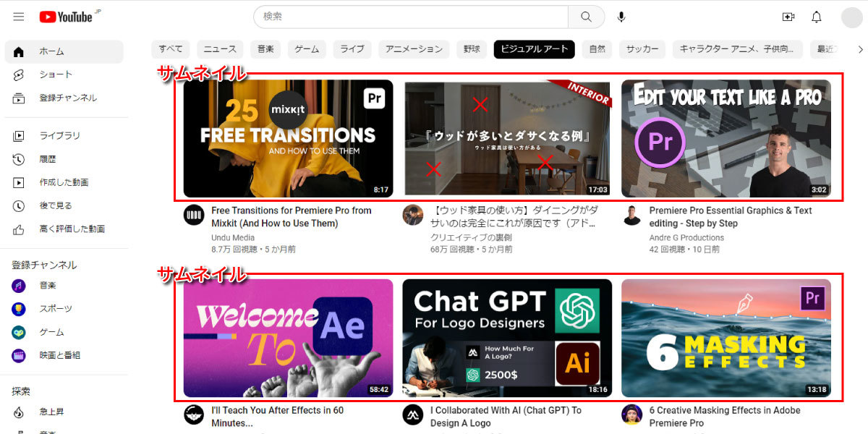Open title I Collaborated With AI (Chat GPT)
The width and height of the screenshot is (868, 434).
pos(506,417)
